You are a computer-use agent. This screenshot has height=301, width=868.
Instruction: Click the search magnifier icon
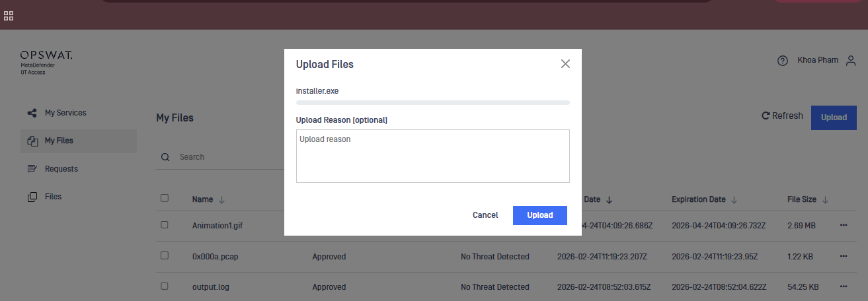(x=165, y=157)
